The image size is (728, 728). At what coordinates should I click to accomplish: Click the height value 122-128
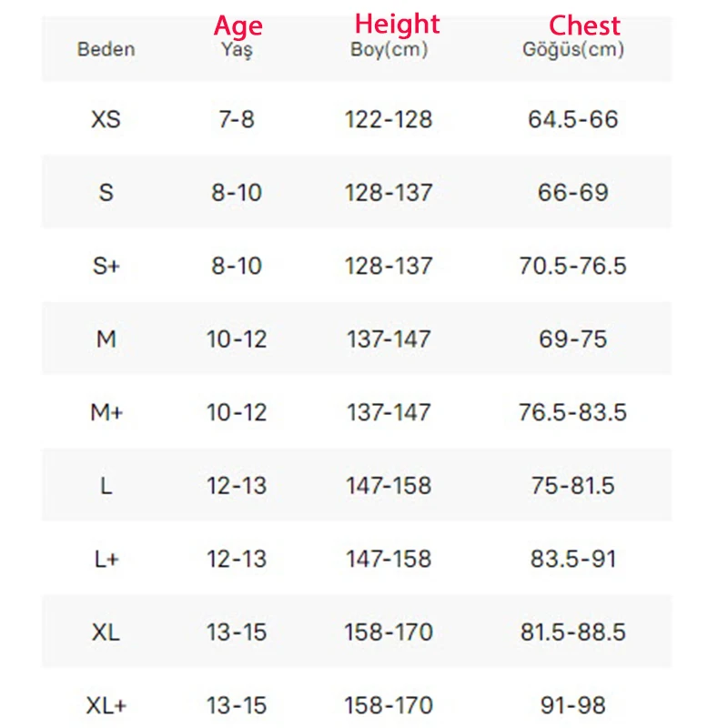click(x=389, y=119)
